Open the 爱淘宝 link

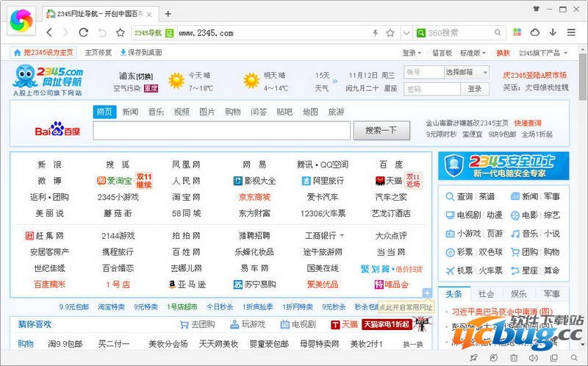click(115, 181)
